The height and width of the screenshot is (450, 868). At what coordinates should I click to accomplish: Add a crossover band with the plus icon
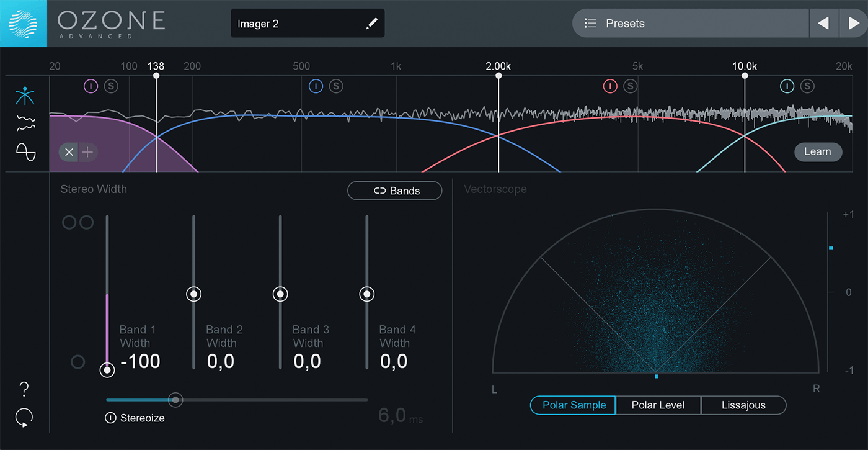click(x=88, y=152)
